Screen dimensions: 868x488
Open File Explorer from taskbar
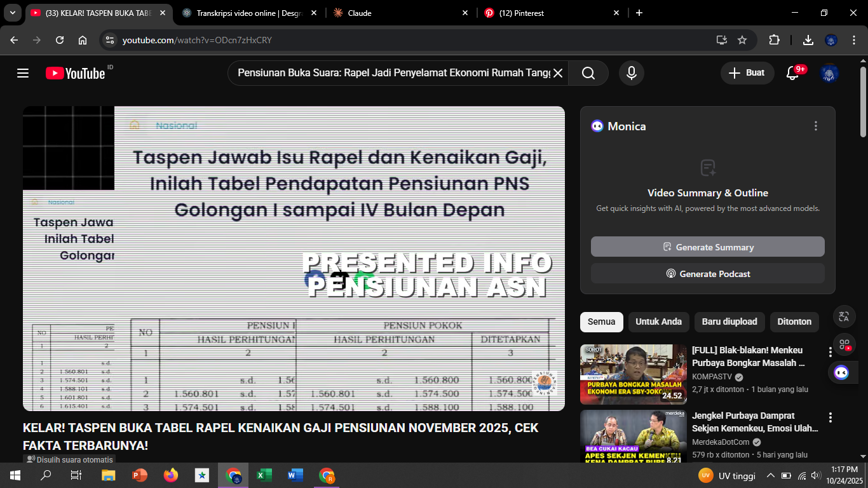coord(109,475)
